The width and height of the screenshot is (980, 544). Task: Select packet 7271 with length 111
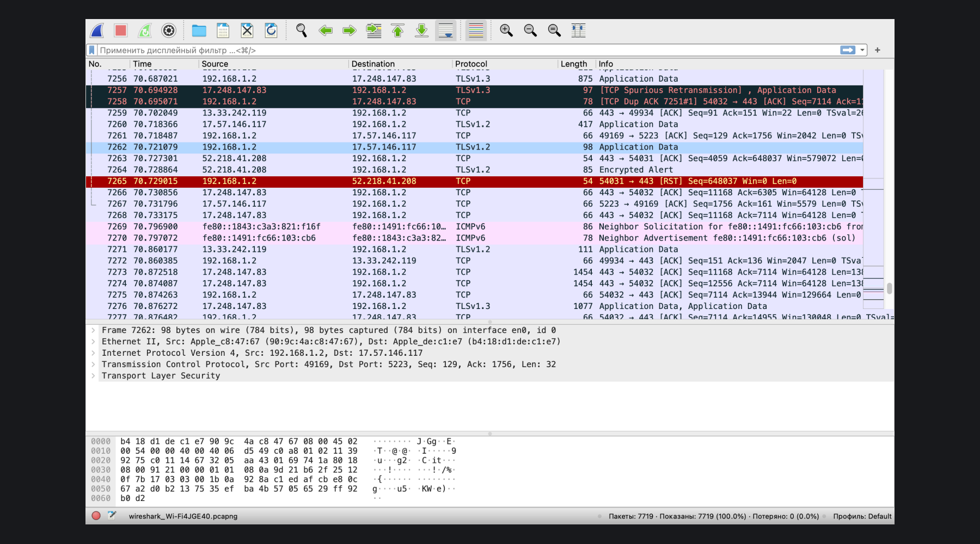[x=474, y=250]
